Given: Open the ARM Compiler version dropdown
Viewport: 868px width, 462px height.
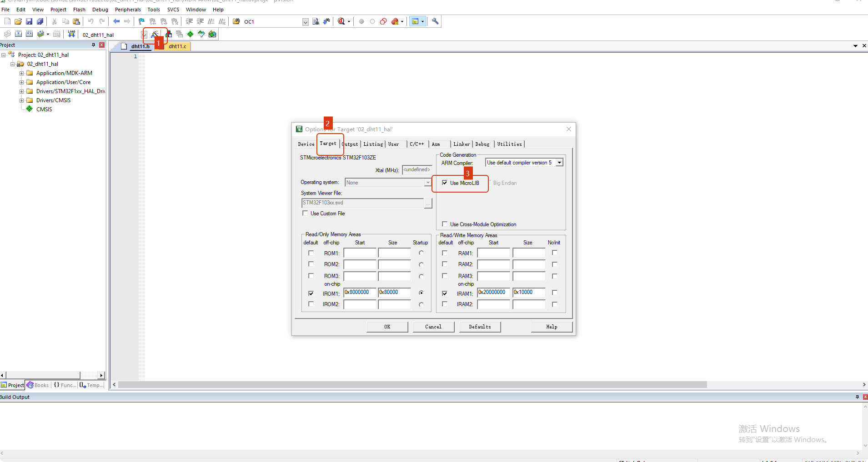Looking at the screenshot, I should (560, 163).
